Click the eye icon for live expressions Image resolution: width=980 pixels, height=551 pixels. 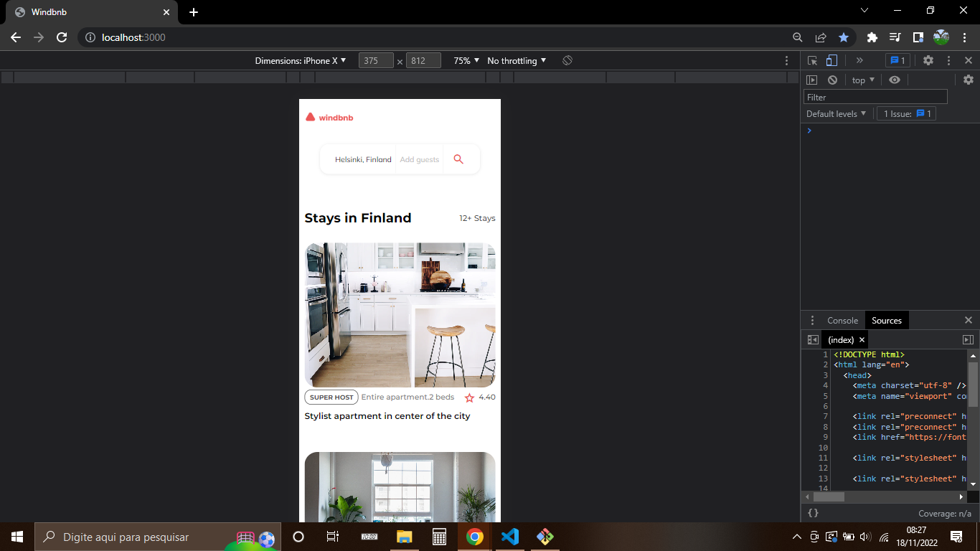click(x=894, y=80)
